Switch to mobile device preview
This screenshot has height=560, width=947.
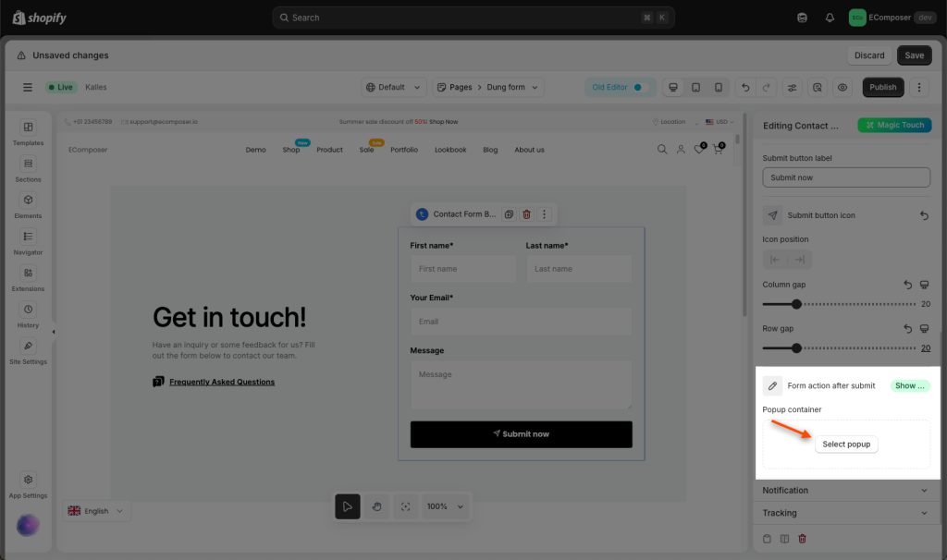tap(719, 88)
